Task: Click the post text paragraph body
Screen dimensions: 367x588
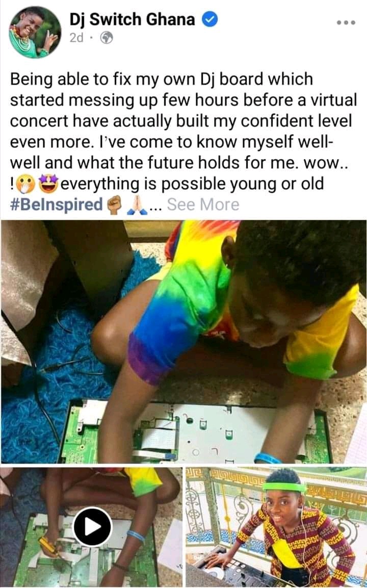Action: tap(183, 142)
